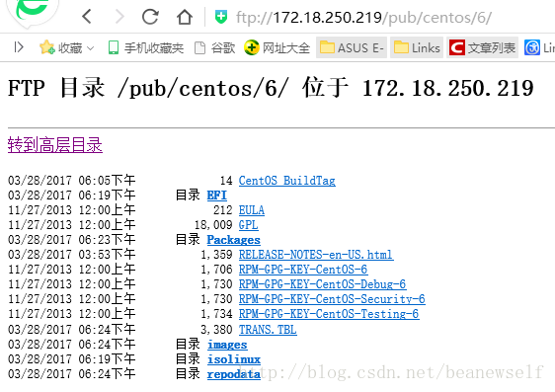
Task: Click the browser back arrow
Action: coord(87,17)
